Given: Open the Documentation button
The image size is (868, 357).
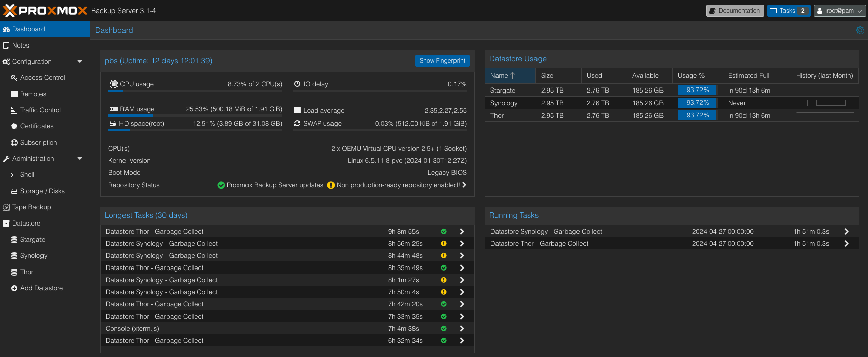Looking at the screenshot, I should [734, 11].
